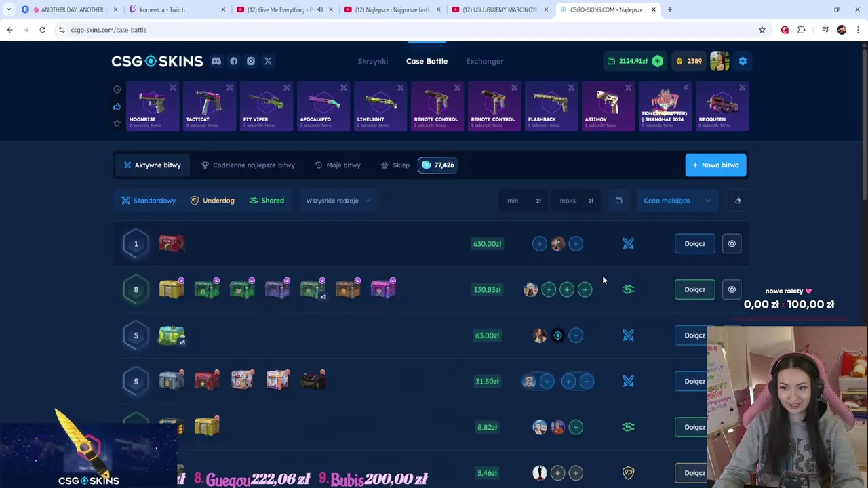
Task: Open the Facebook link icon
Action: (x=234, y=61)
